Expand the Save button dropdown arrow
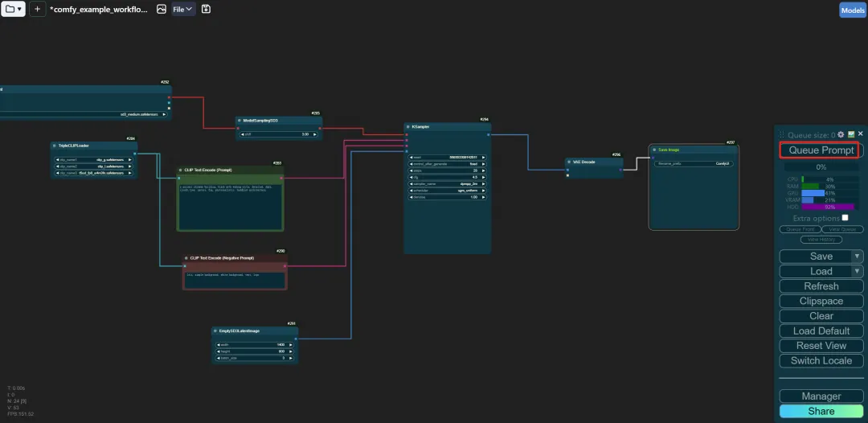 857,256
